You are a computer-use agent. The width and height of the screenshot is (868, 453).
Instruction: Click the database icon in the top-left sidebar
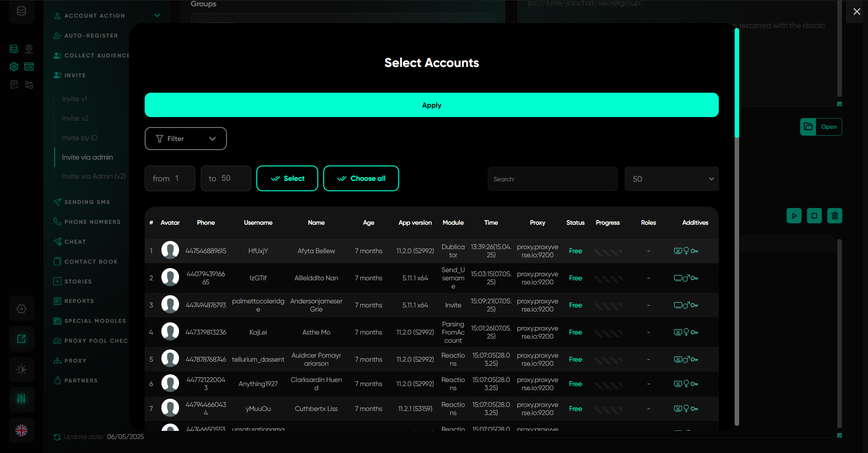click(x=21, y=11)
